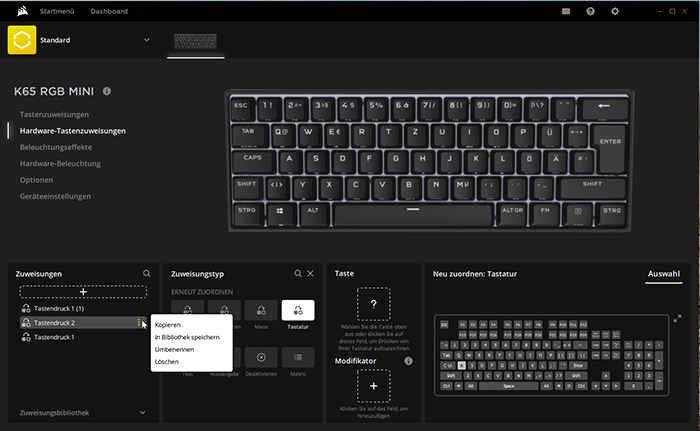Viewport: 700px width, 431px height.
Task: Click the Windows logo key on keyboard image
Action: click(280, 214)
